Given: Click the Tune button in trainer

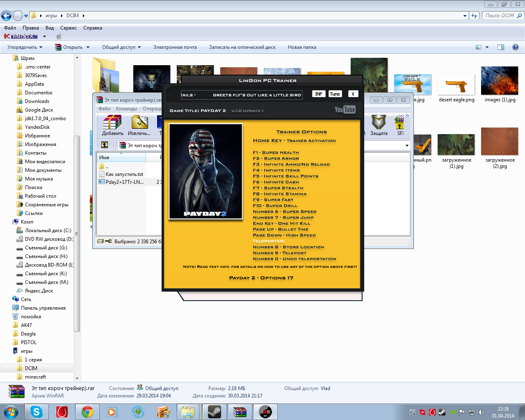Looking at the screenshot, I should point(335,94).
